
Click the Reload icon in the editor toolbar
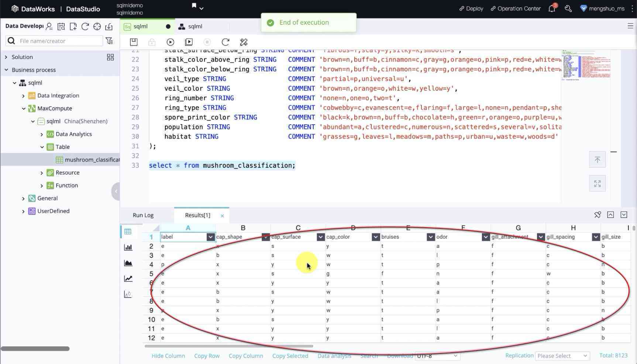coord(225,42)
